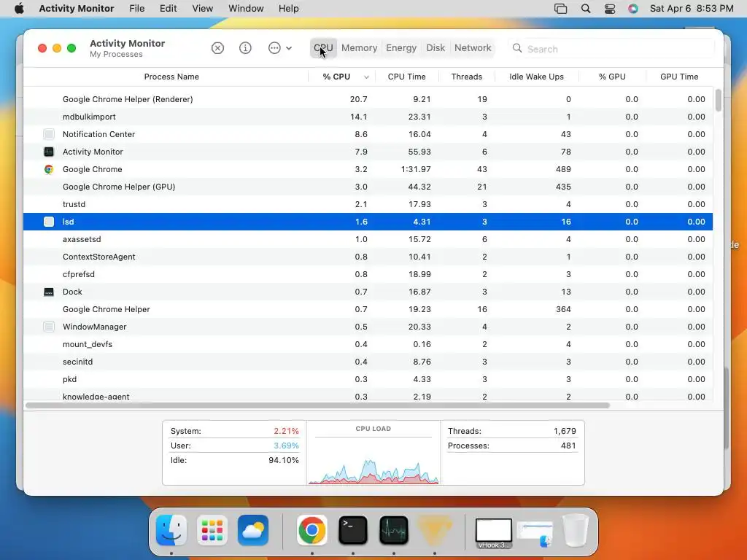Image resolution: width=747 pixels, height=560 pixels.
Task: Click the Activity Monitor row icon in list
Action: pyautogui.click(x=49, y=152)
